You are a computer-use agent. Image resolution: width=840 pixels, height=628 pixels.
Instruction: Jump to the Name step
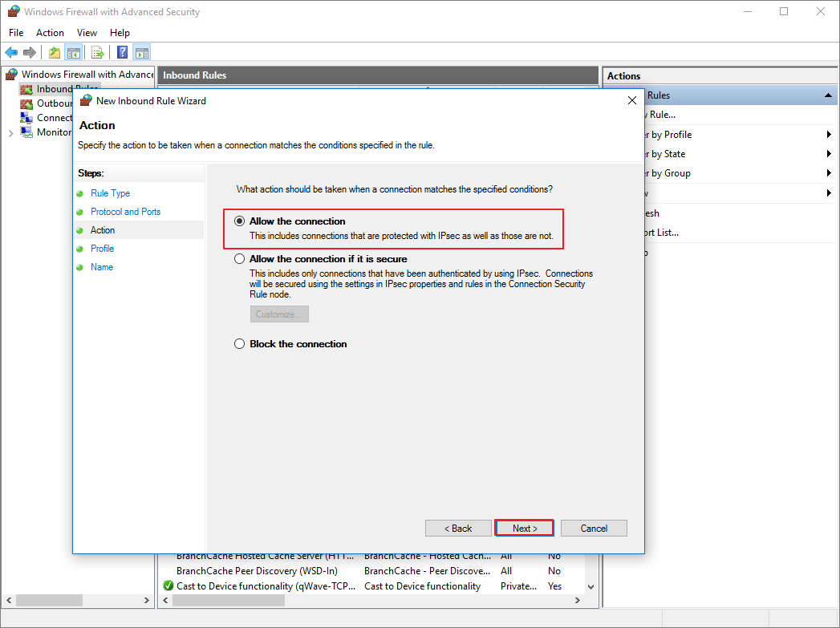click(x=102, y=267)
